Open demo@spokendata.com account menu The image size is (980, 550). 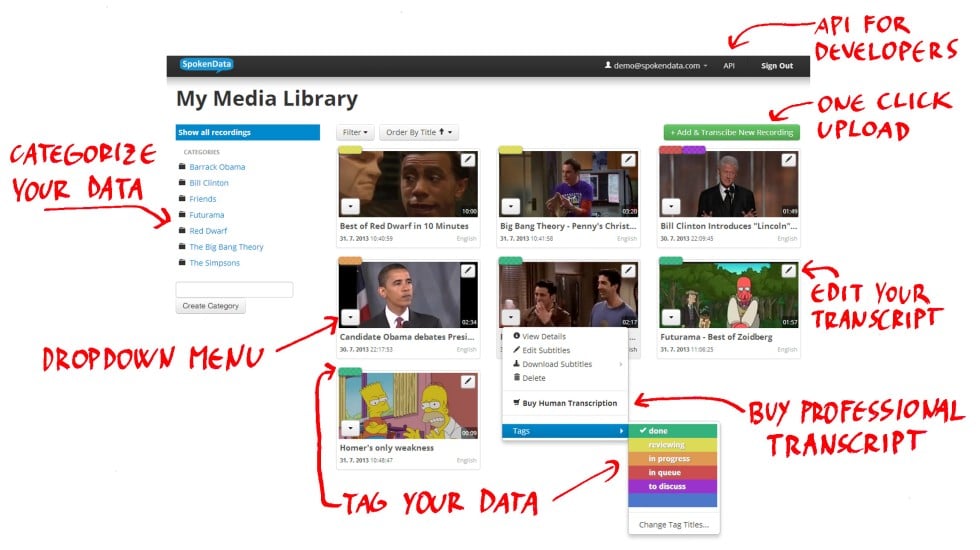tap(656, 66)
